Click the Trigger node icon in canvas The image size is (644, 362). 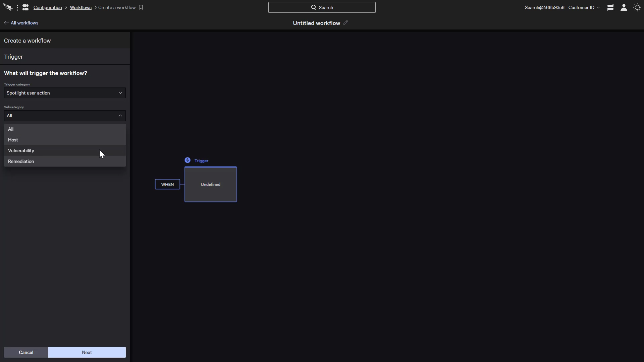pos(187,161)
